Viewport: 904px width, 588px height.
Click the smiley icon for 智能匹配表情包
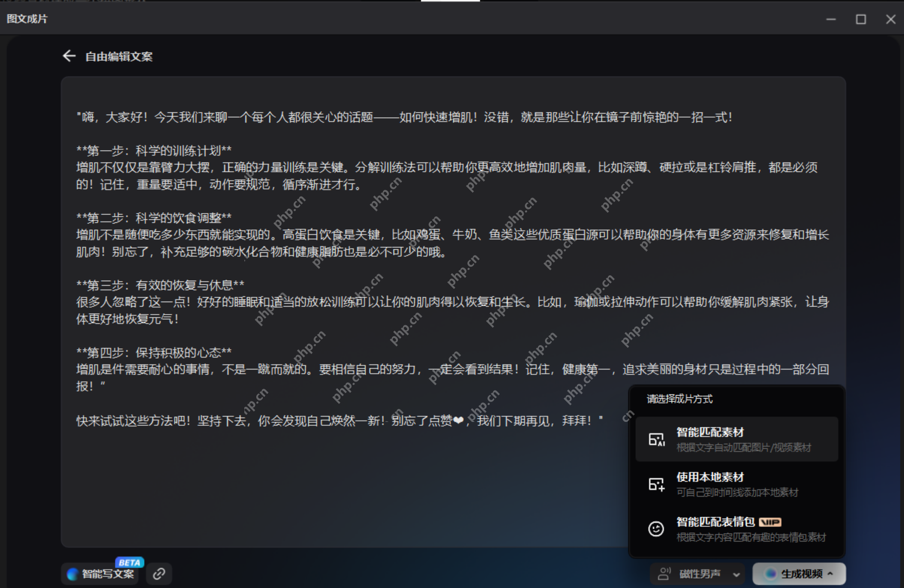(657, 528)
